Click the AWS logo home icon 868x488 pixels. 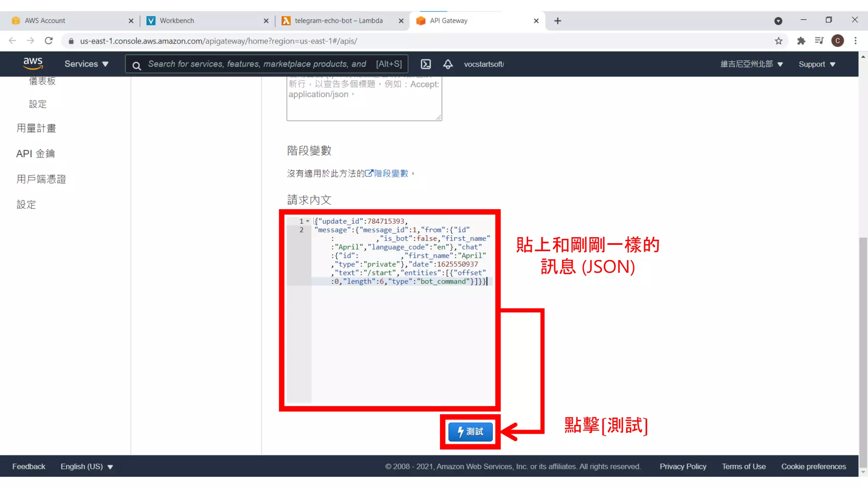click(x=33, y=64)
